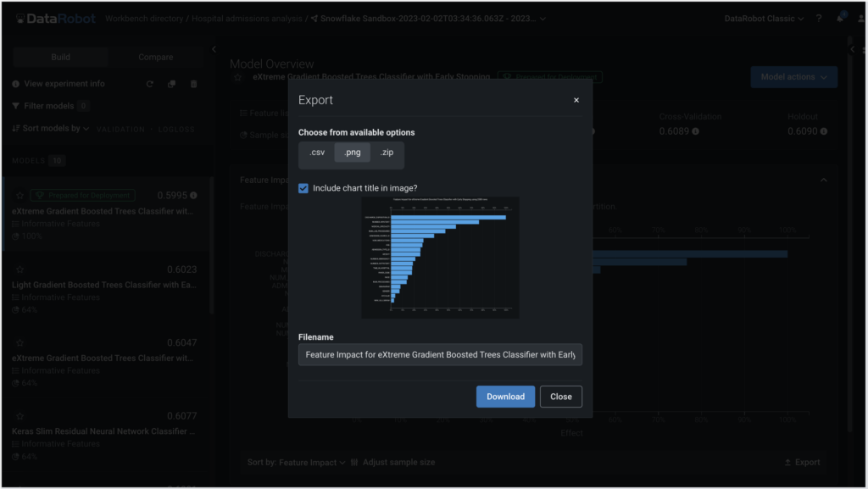Open DataRobot Classic dropdown
Viewport: 868px width, 489px height.
pos(764,19)
